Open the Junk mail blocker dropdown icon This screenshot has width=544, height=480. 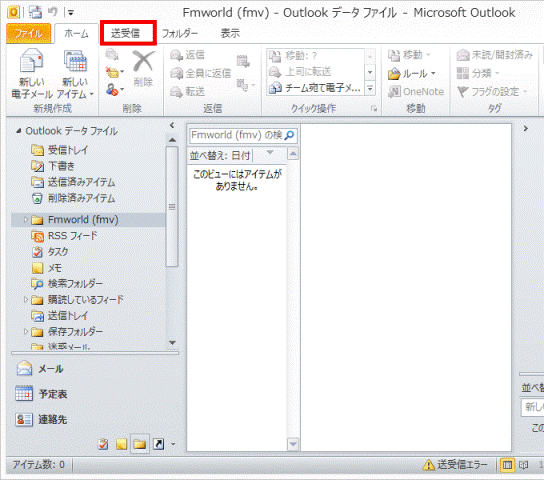pos(115,90)
